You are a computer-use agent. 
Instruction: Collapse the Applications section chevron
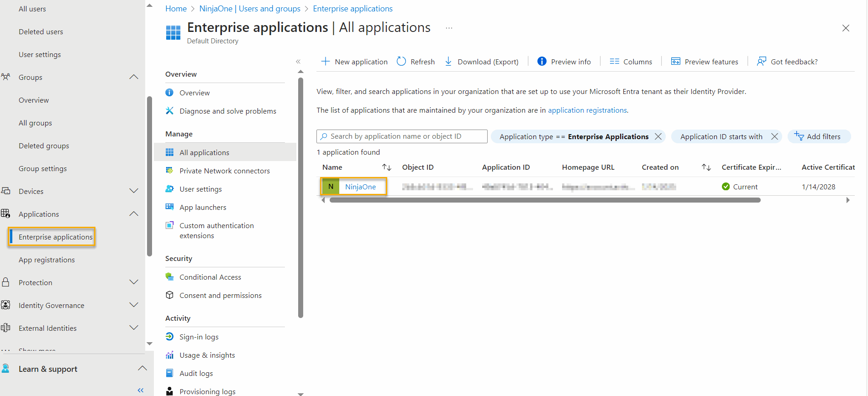pos(133,214)
